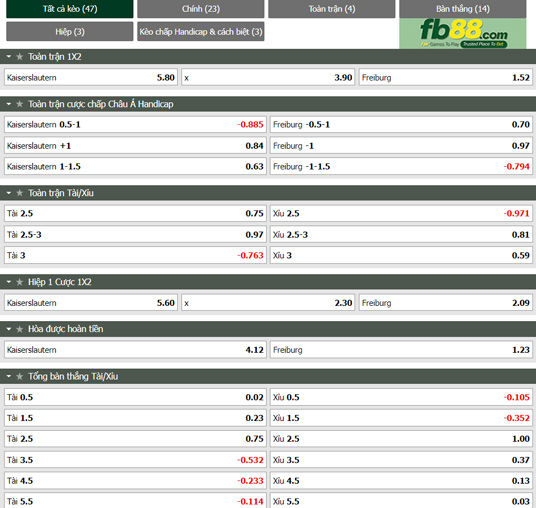The image size is (536, 508).
Task: Star the Tổng bàn thắng Tài/Xỉu section
Action: [19, 376]
